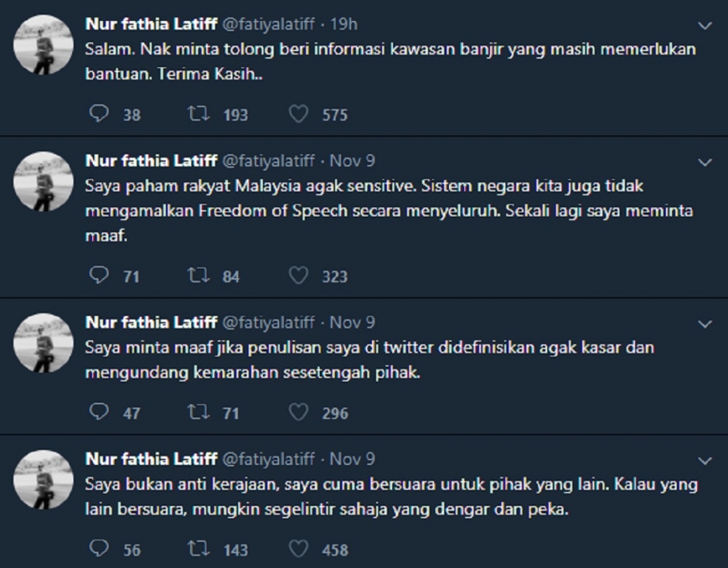
Task: Open the more-options chevron on the 19h tweet
Action: coord(705,26)
